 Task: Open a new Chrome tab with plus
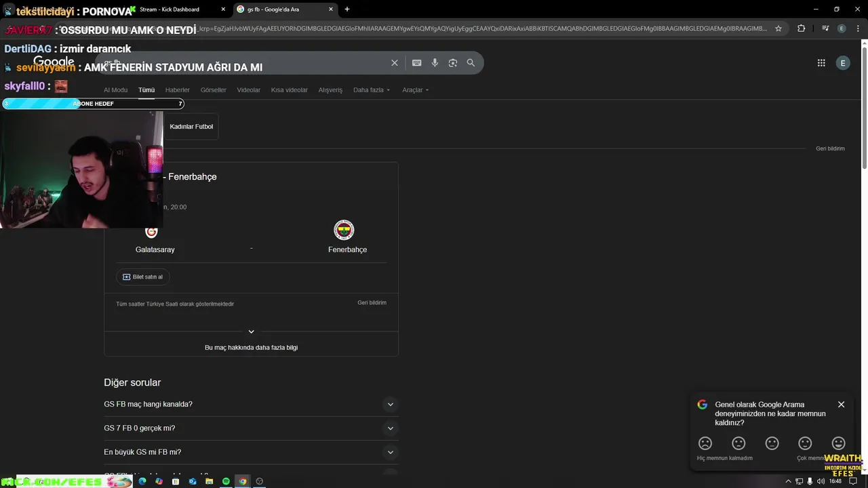pos(347,9)
